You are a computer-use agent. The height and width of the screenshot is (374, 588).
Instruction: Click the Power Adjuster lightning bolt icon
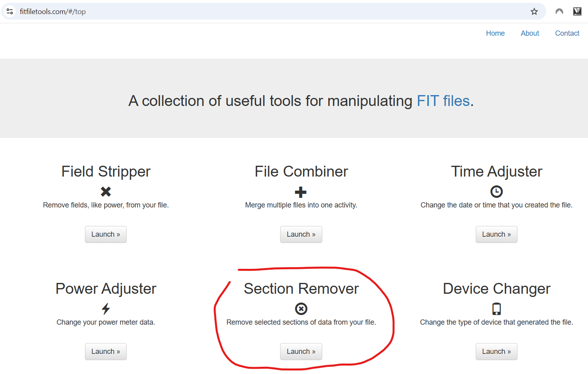click(x=106, y=309)
